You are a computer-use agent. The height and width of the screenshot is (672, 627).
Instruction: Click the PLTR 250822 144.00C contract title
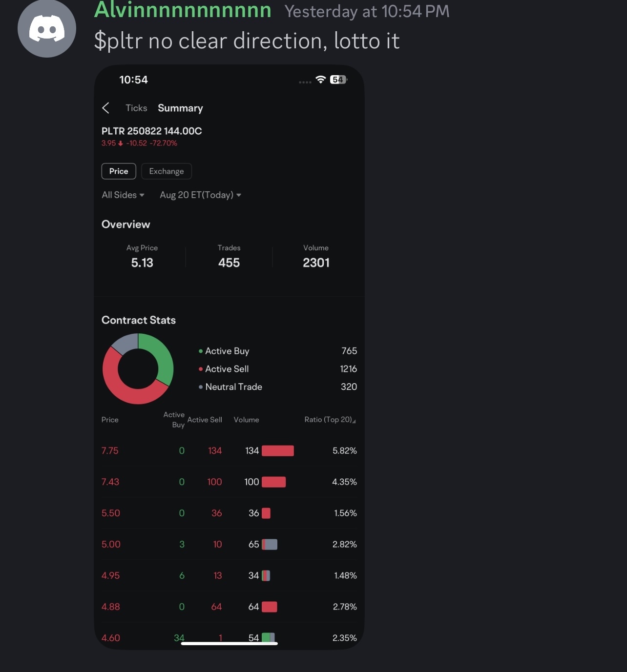pos(152,131)
